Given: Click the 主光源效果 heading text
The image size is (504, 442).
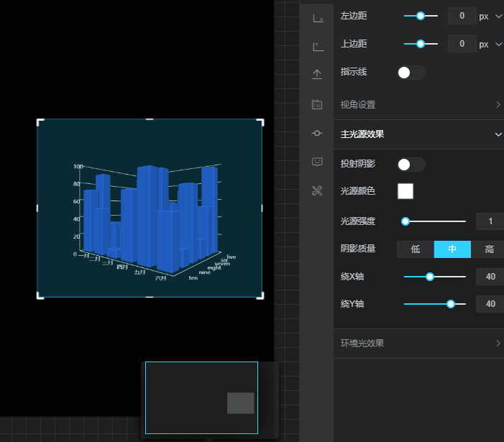Looking at the screenshot, I should pos(362,134).
